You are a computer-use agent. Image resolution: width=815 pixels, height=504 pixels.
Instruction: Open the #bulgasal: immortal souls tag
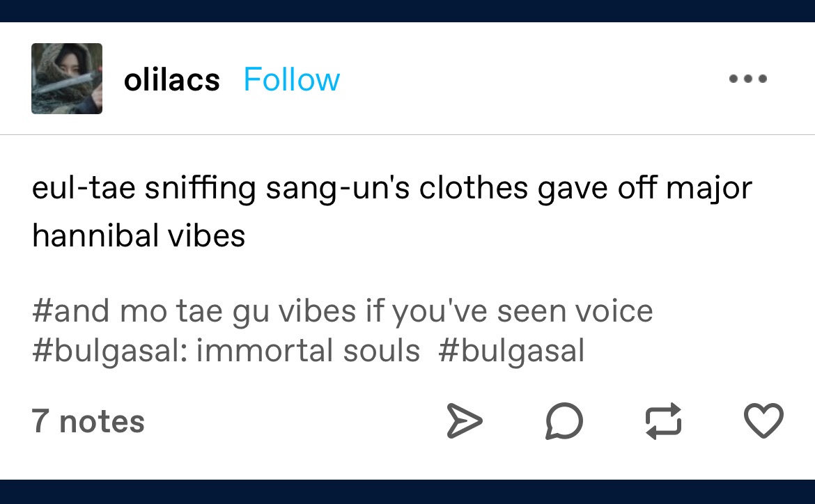[226, 351]
